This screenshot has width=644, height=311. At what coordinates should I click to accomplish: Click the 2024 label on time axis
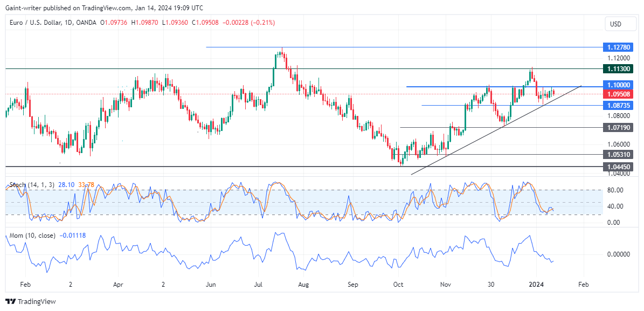point(536,284)
